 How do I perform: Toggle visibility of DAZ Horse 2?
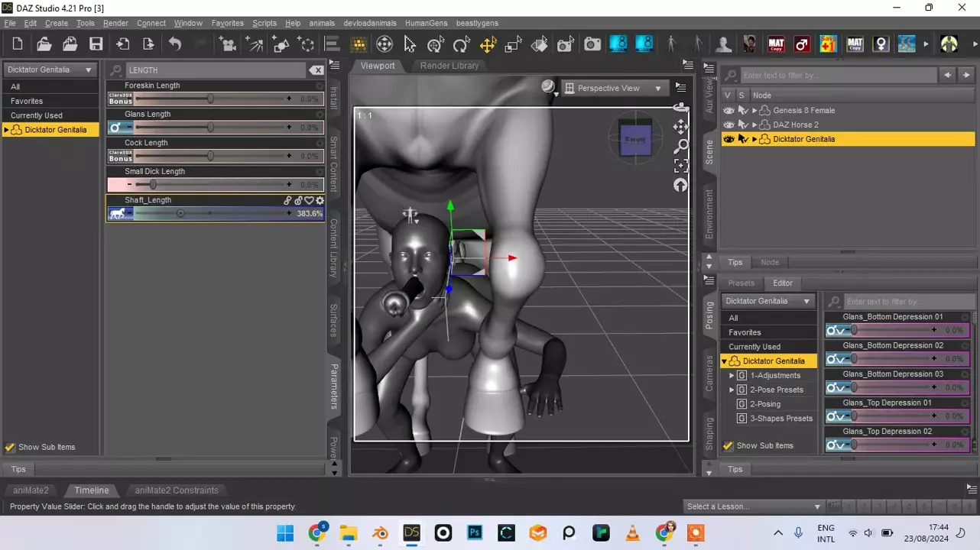tap(729, 125)
